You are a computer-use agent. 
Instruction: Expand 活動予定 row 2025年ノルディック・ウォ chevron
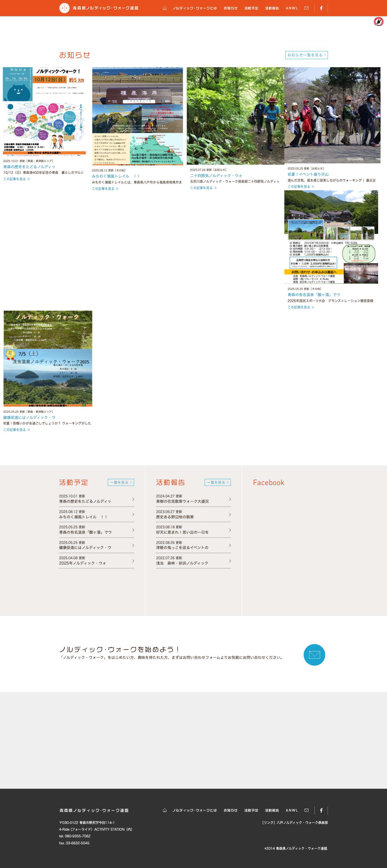click(x=133, y=561)
